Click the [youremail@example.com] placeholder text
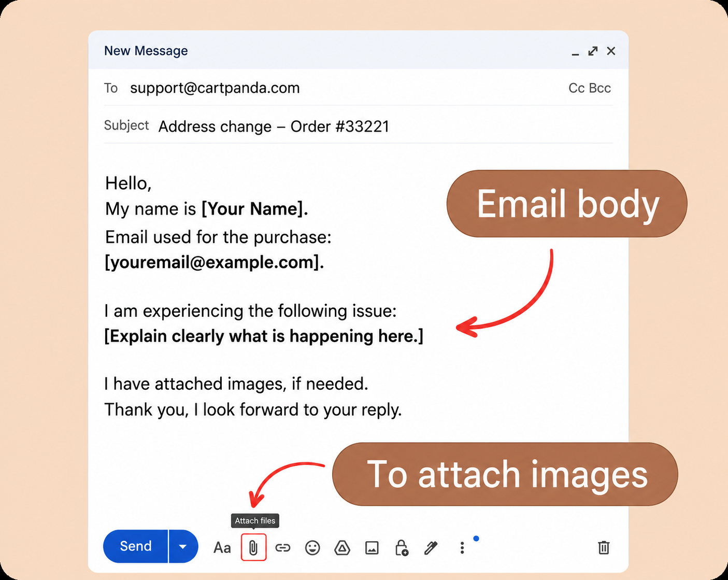 click(214, 262)
